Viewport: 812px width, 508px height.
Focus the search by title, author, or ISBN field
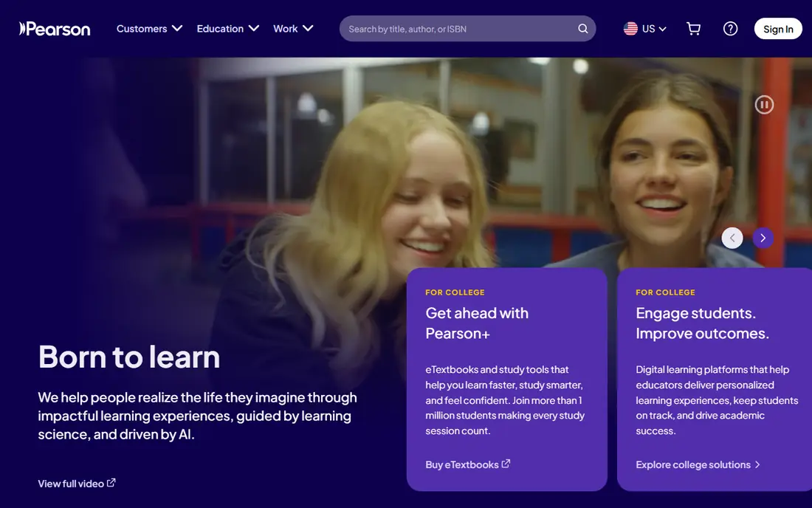(467, 29)
